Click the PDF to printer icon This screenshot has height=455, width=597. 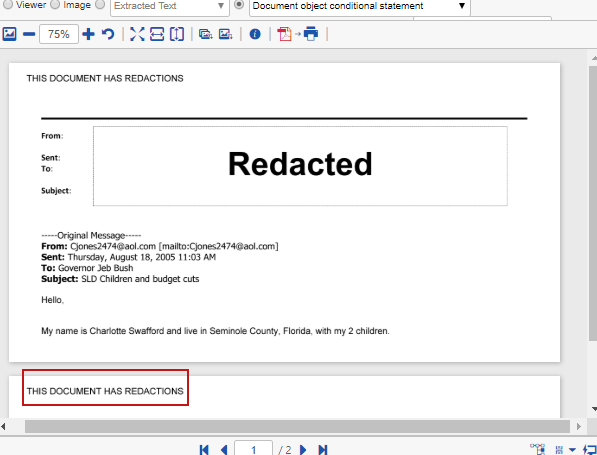tap(297, 34)
